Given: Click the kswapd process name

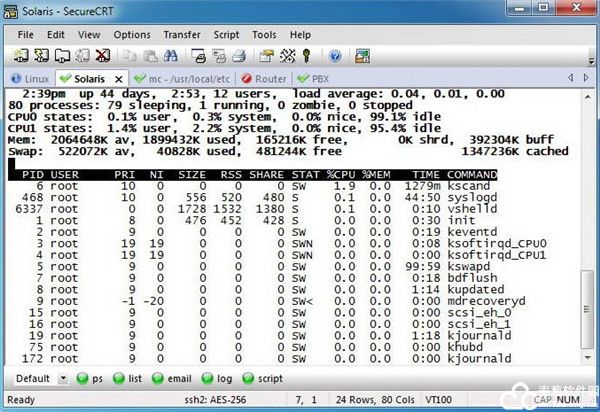Looking at the screenshot, I should 469,267.
